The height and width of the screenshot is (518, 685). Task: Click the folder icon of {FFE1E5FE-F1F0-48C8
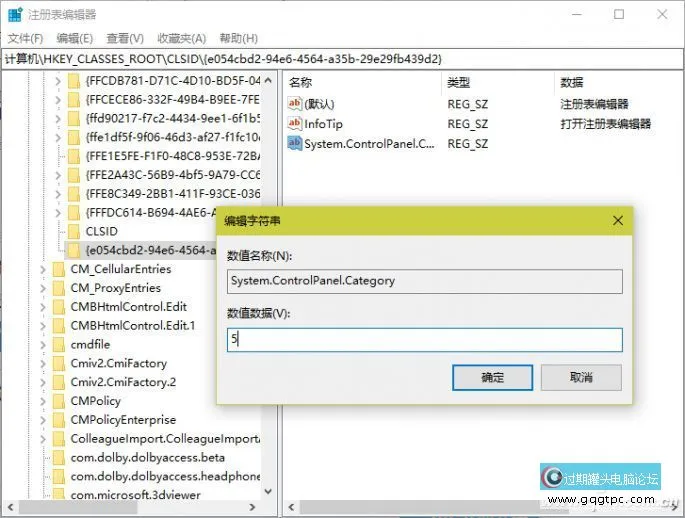[74, 156]
